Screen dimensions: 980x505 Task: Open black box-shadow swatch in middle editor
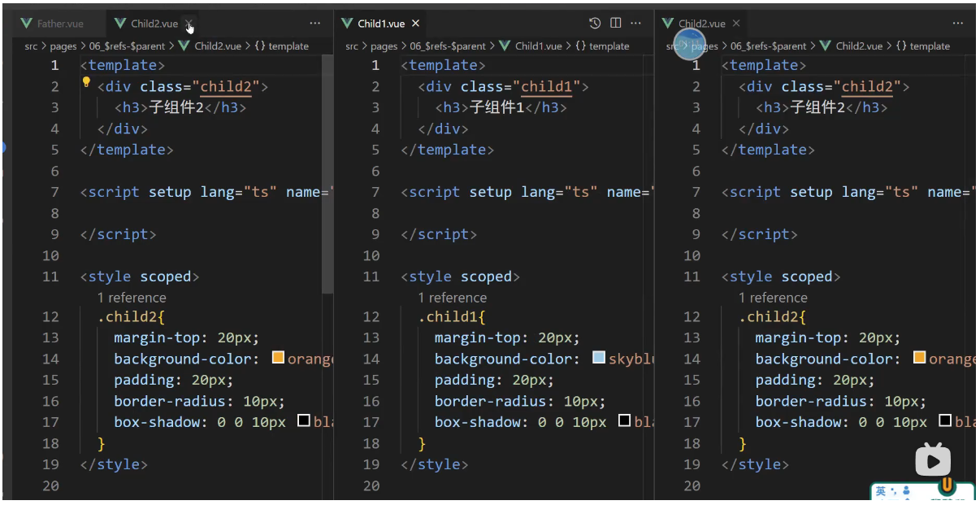point(625,421)
